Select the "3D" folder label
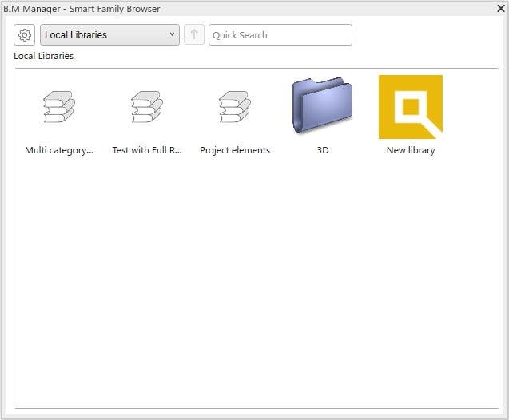Viewport: 509px width, 420px height. [323, 150]
